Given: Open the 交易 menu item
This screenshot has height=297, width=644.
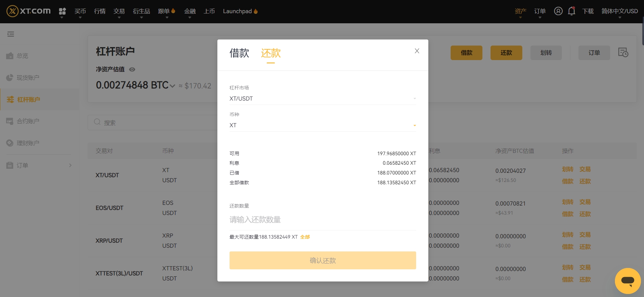Looking at the screenshot, I should pyautogui.click(x=119, y=11).
